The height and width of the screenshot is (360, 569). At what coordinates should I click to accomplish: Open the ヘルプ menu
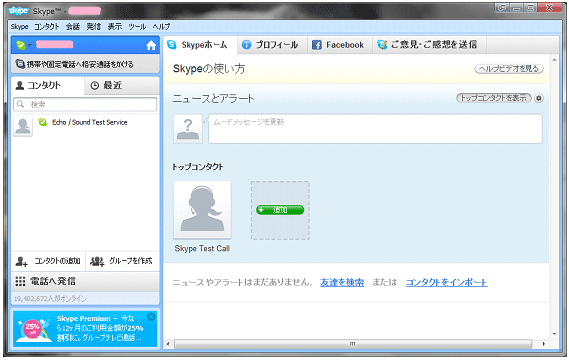pyautogui.click(x=161, y=26)
